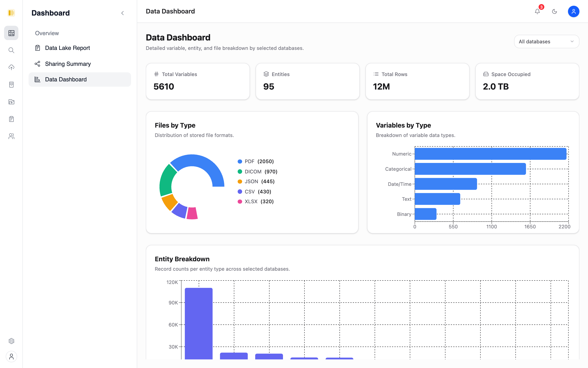Click the Space Occupied drive icon

click(486, 74)
